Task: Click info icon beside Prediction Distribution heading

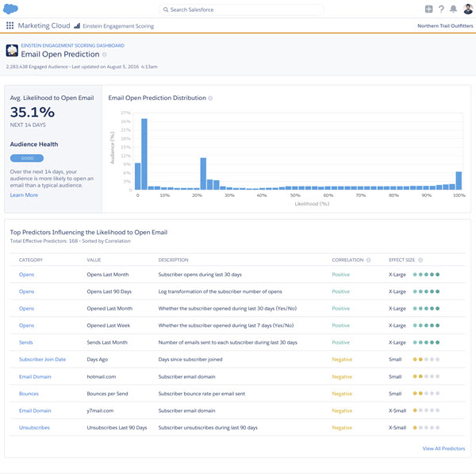Action: [x=210, y=98]
